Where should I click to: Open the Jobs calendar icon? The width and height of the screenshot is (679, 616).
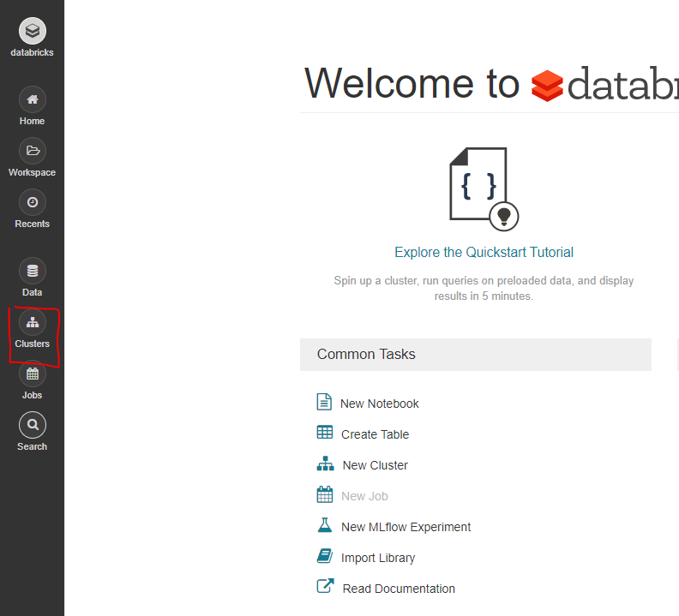click(x=32, y=374)
